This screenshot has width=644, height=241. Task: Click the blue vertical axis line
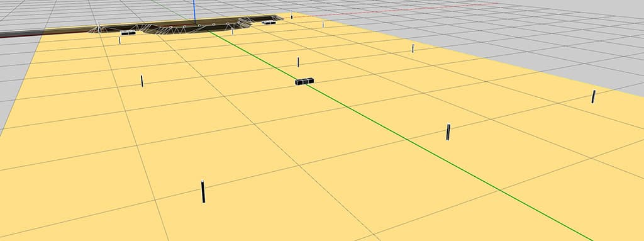click(x=194, y=11)
